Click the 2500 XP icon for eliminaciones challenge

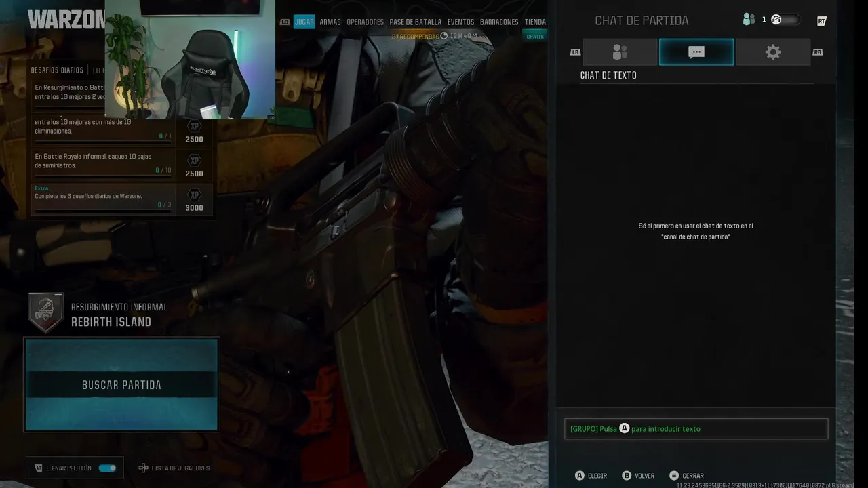click(x=194, y=126)
